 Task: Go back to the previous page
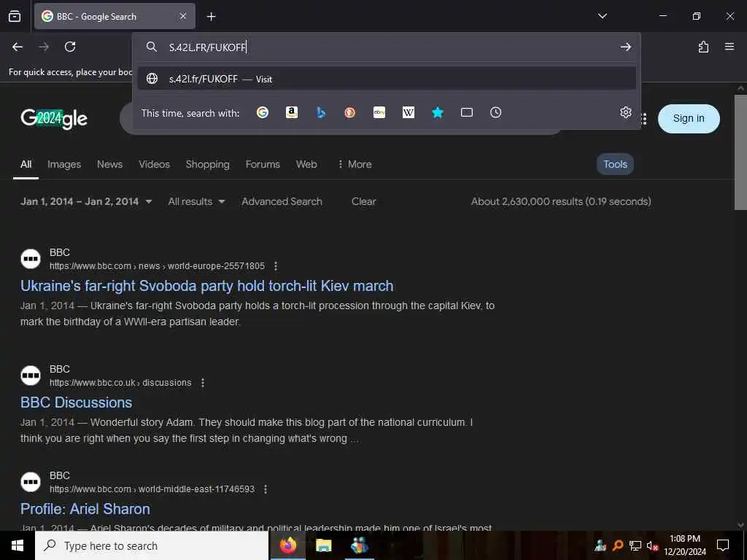coord(18,47)
